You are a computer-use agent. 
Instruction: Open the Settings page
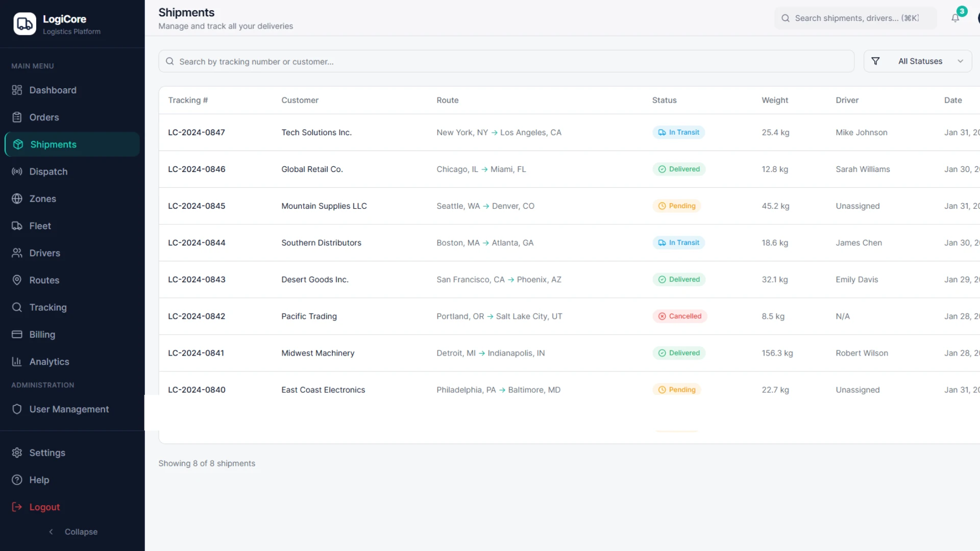tap(72, 453)
